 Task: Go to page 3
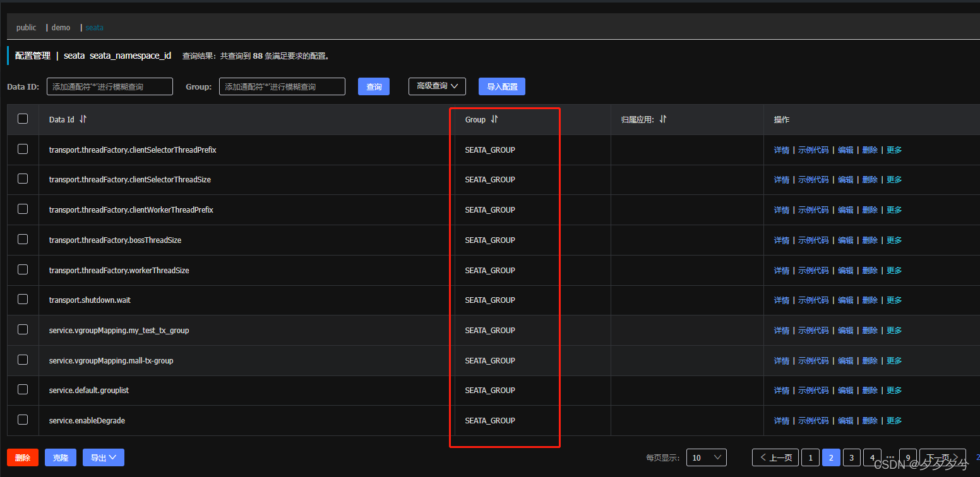851,457
